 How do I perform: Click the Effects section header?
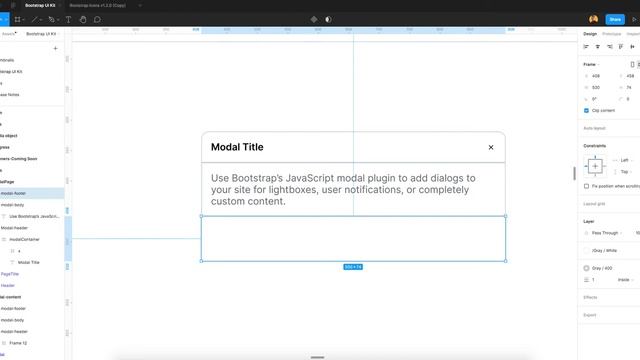[590, 297]
